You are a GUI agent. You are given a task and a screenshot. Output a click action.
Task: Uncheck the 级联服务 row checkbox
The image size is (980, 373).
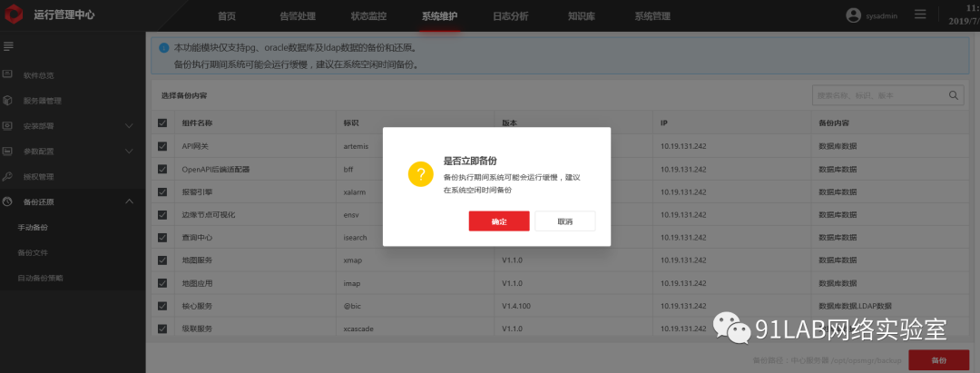tap(162, 329)
